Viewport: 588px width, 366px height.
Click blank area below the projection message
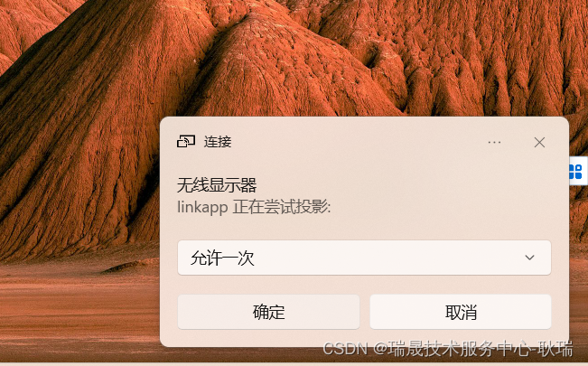click(364, 228)
